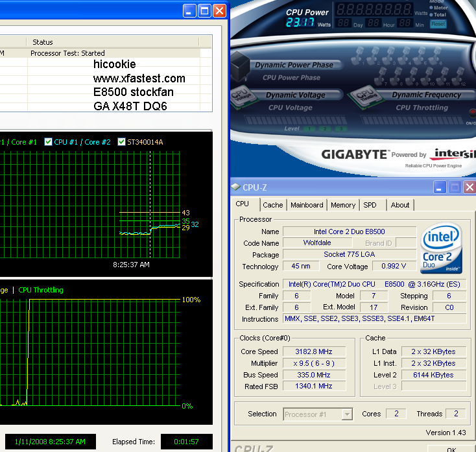This screenshot has width=476, height=452.
Task: Close the processor test window
Action: tap(219, 11)
